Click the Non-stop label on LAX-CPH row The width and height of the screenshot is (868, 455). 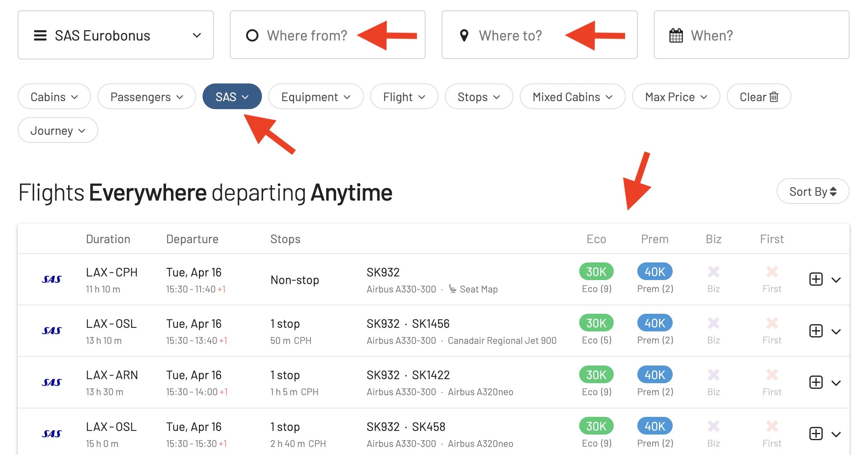point(295,280)
